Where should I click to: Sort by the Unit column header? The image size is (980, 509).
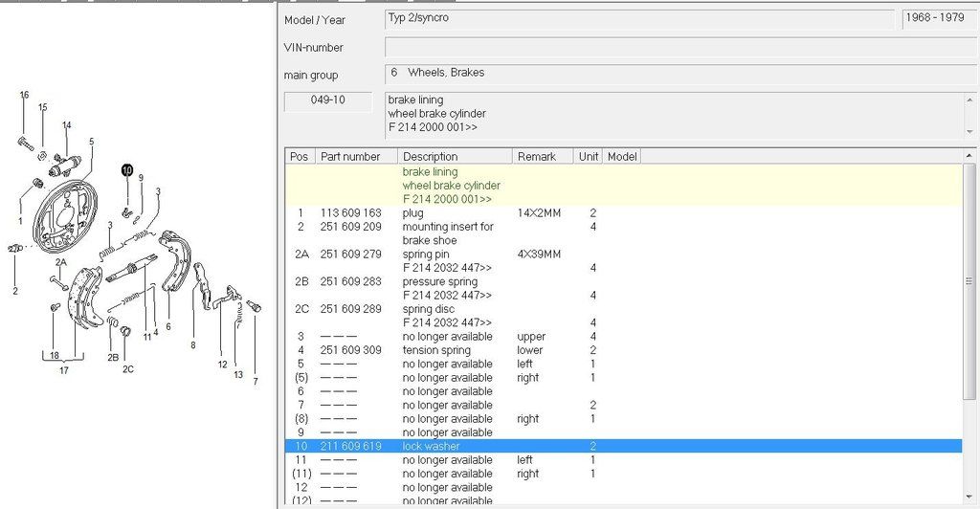point(589,156)
